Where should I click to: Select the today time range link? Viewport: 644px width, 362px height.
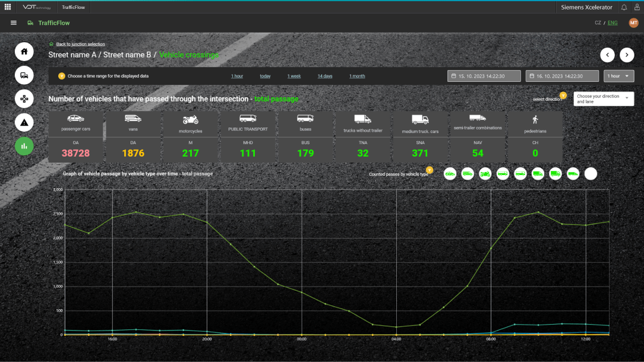coord(265,76)
